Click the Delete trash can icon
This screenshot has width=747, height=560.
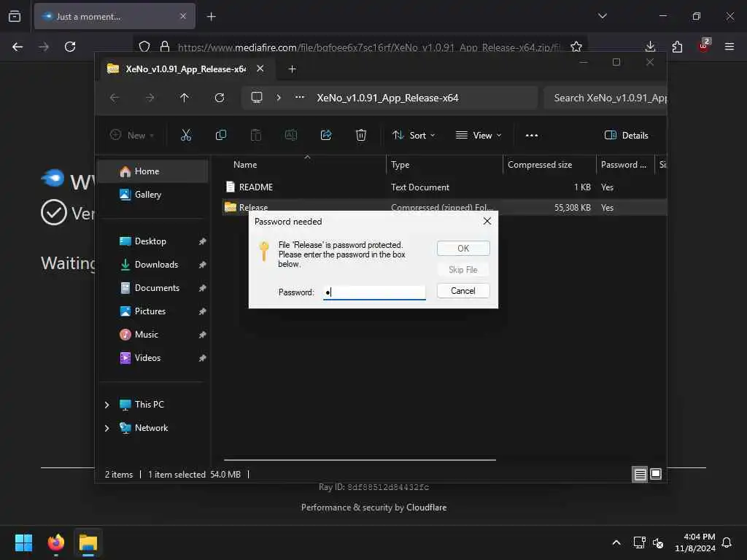361,135
